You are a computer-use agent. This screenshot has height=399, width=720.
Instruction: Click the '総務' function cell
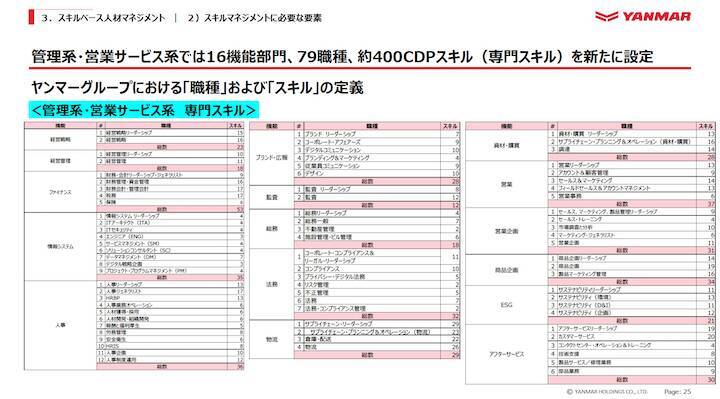[x=272, y=229]
